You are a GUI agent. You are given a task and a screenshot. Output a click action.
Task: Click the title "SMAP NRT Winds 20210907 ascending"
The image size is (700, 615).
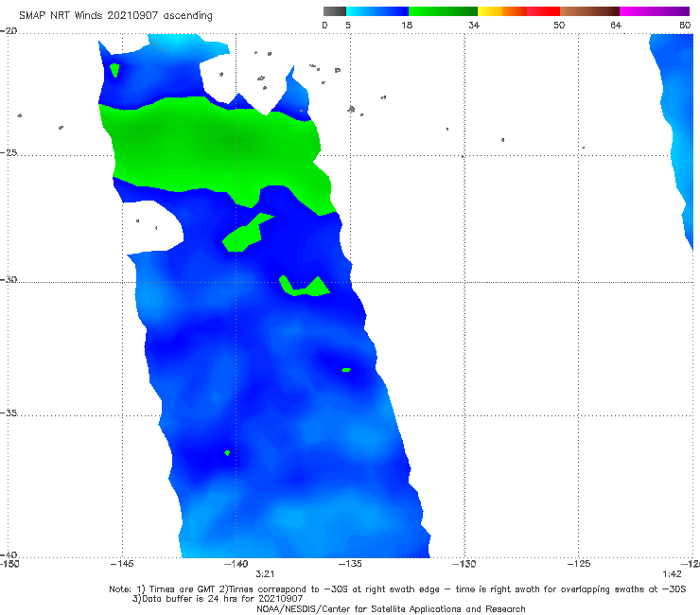tap(115, 15)
